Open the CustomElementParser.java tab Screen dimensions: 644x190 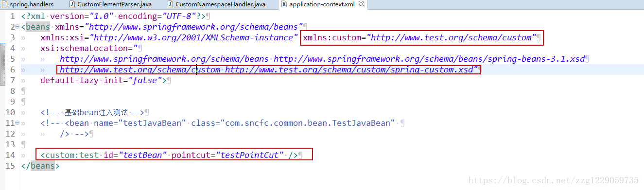(111, 4)
